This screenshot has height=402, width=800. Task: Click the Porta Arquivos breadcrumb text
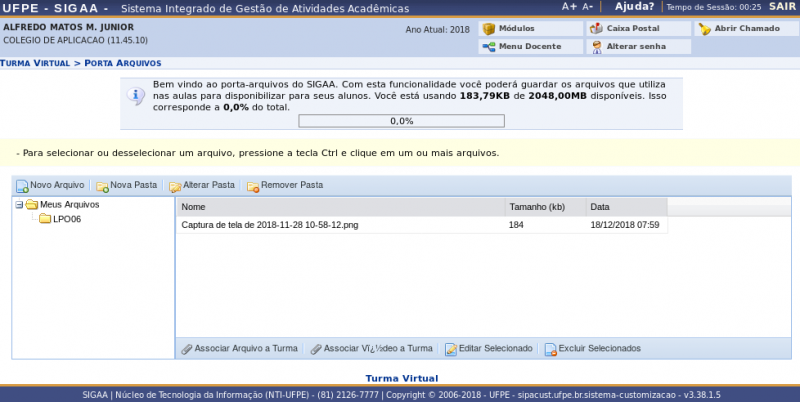coord(123,63)
